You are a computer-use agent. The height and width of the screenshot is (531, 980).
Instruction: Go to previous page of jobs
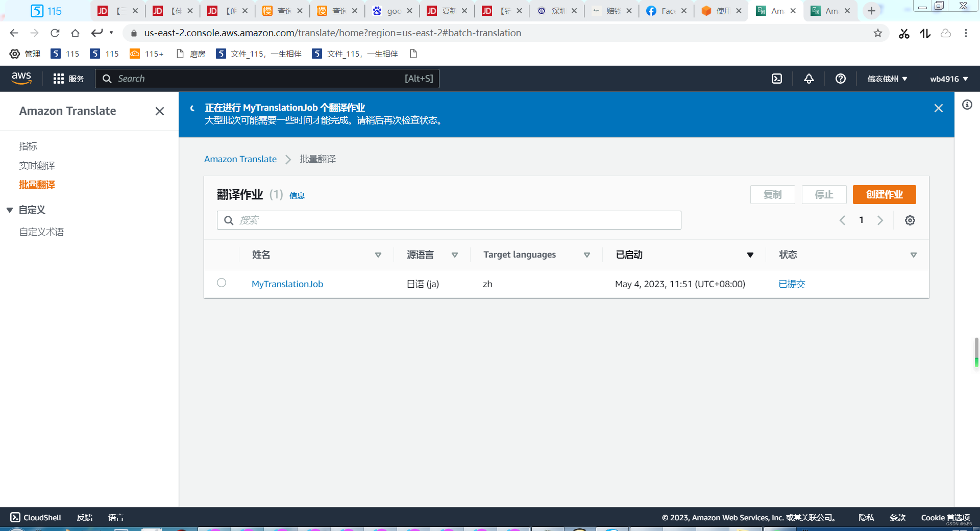pos(843,220)
